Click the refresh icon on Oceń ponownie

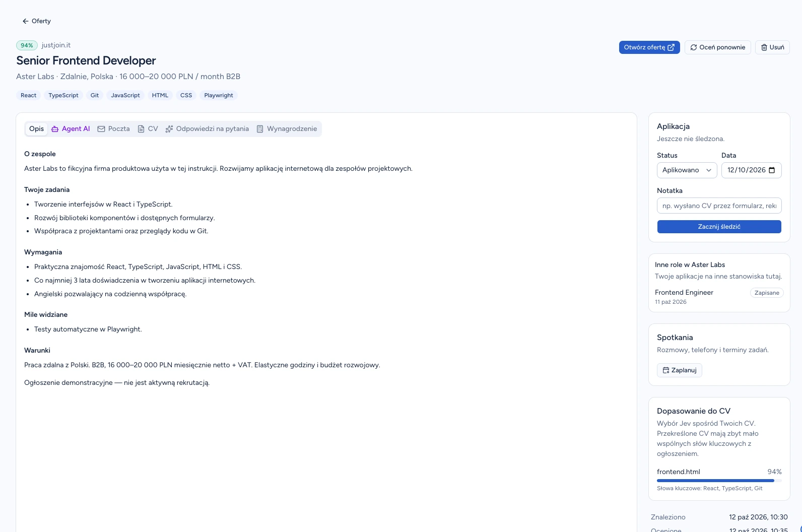coord(694,47)
